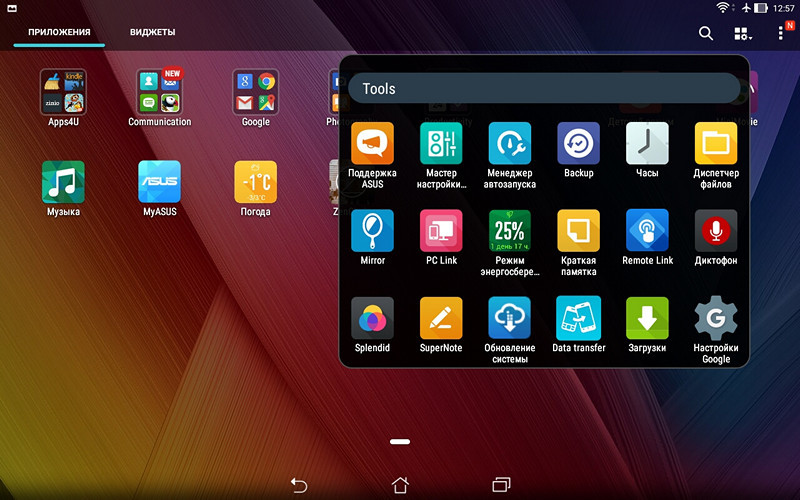Open the Backup app
The image size is (800, 500).
[x=579, y=143]
